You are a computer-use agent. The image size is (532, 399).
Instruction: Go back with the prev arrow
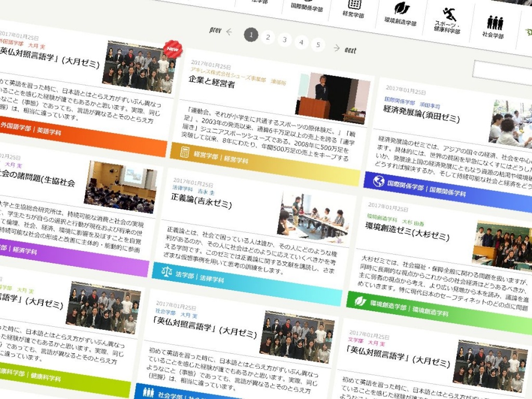pyautogui.click(x=221, y=31)
